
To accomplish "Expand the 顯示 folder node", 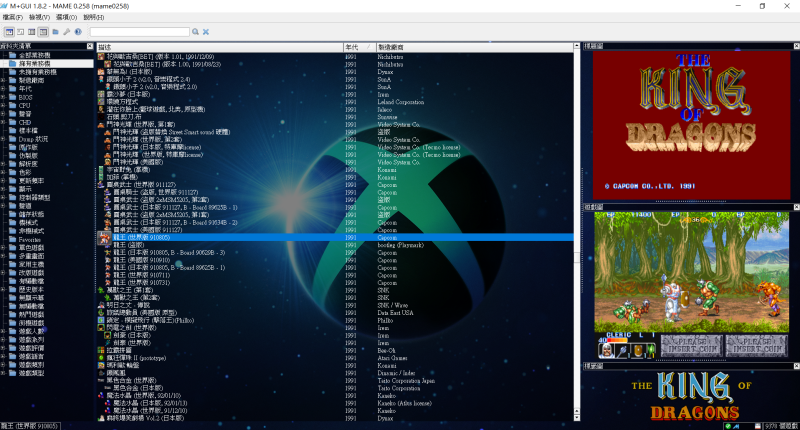I will [3, 189].
